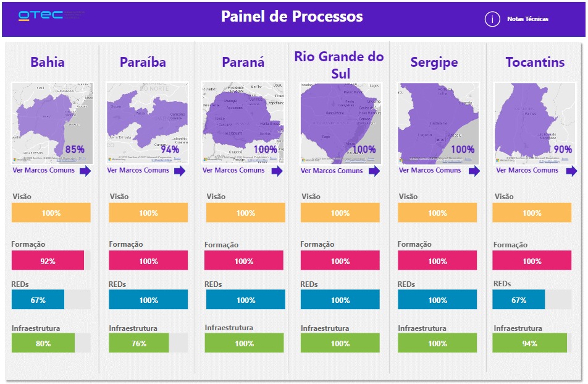
Task: Click Tocantins' Infraestrutura 94% bar
Action: 532,343
